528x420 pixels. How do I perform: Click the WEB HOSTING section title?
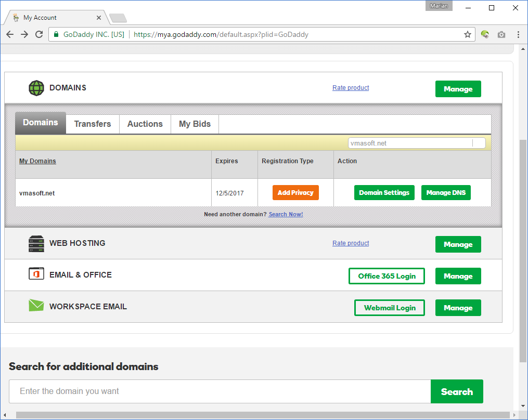pyautogui.click(x=77, y=243)
